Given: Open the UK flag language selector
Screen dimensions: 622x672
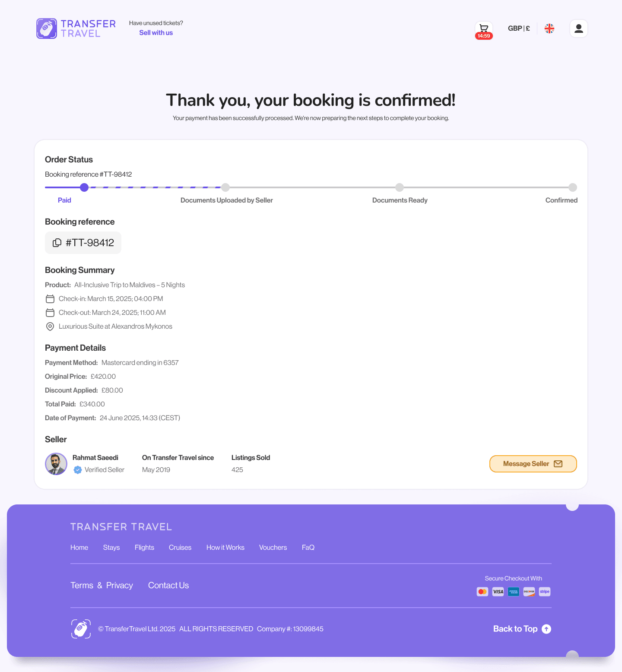Looking at the screenshot, I should point(549,28).
